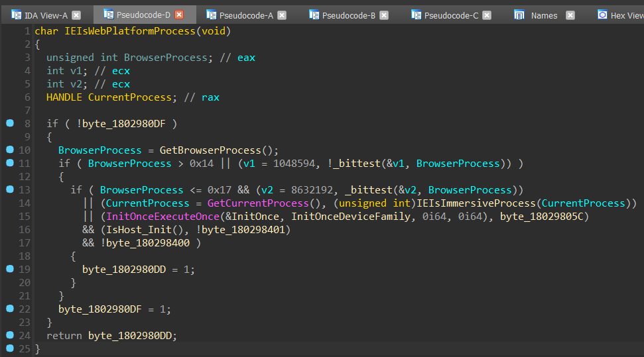The height and width of the screenshot is (357, 644).
Task: Select byte_1802980DD assignment on line 19
Action: (124, 270)
